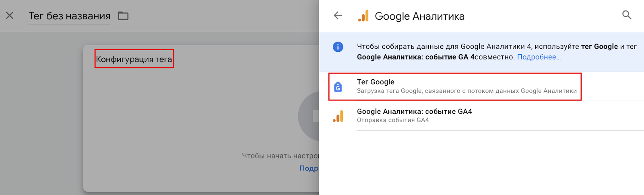The height and width of the screenshot is (195, 644).
Task: Close the untitled tag editor
Action: [x=10, y=16]
